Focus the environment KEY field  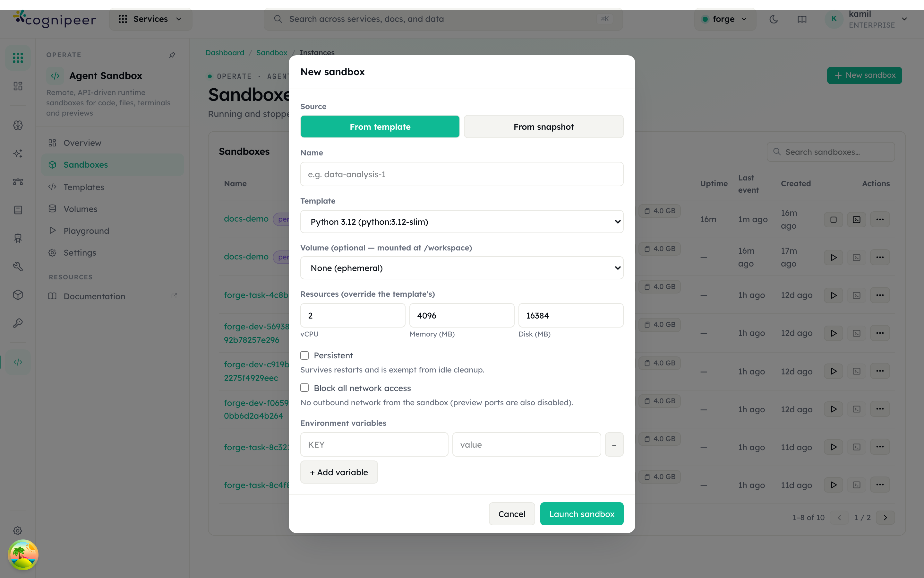click(374, 445)
